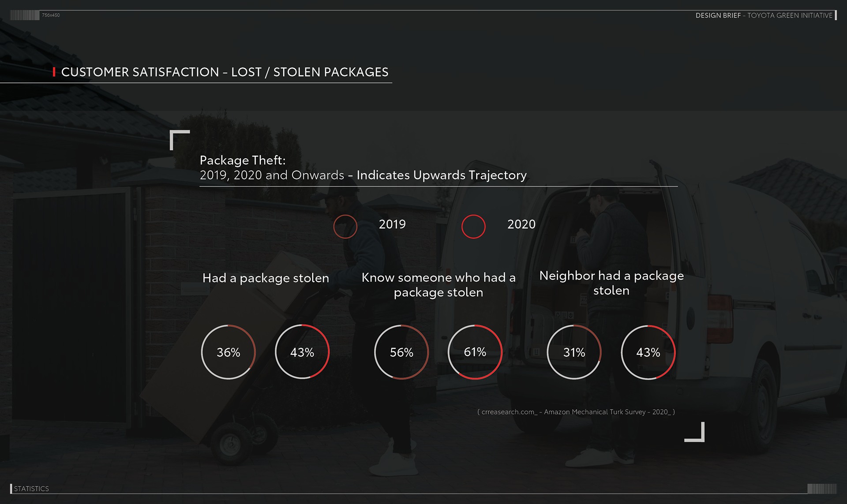Click the 756x450 dimension label
847x504 pixels.
click(51, 15)
